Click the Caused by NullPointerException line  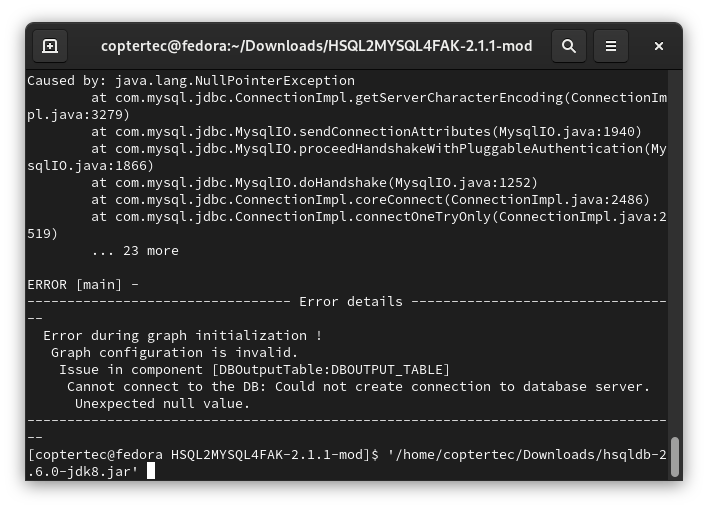pyautogui.click(x=191, y=81)
